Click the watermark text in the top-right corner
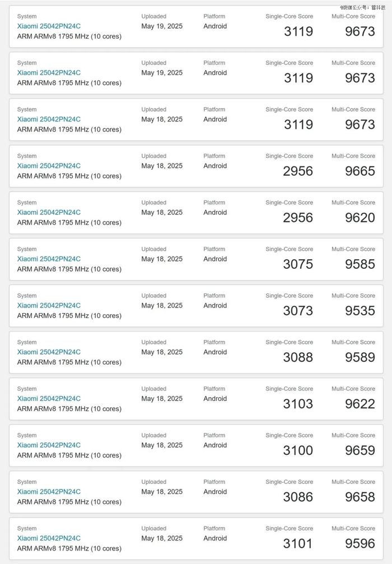392x564 pixels. point(363,7)
